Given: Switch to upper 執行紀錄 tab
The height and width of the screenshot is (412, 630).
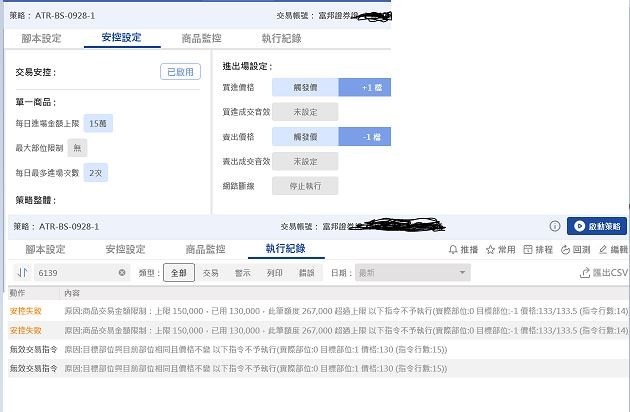Looking at the screenshot, I should click(x=282, y=39).
